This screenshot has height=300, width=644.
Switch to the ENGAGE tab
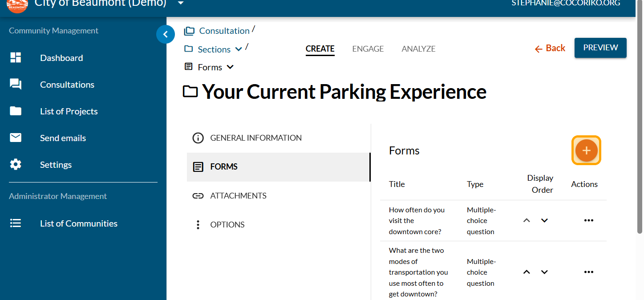(368, 49)
